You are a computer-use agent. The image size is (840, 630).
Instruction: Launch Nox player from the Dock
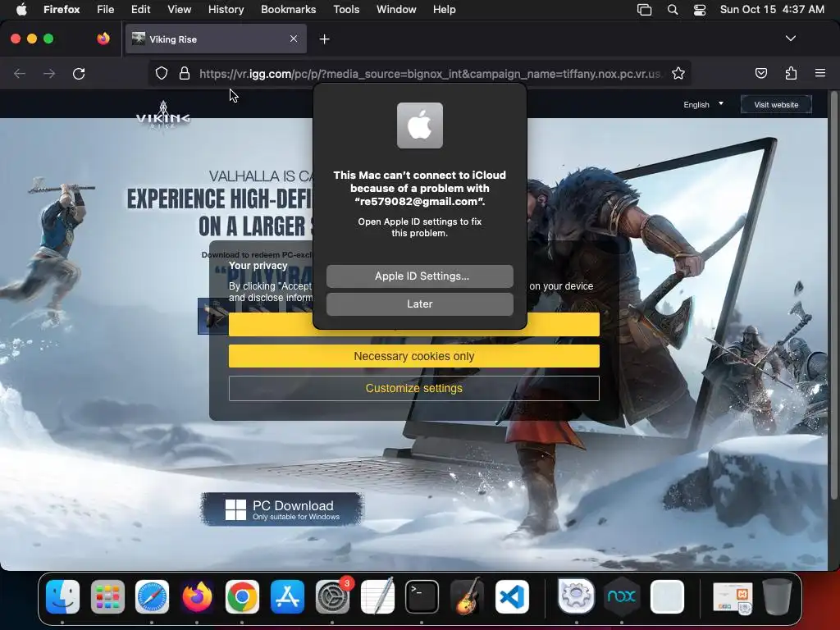pyautogui.click(x=622, y=597)
